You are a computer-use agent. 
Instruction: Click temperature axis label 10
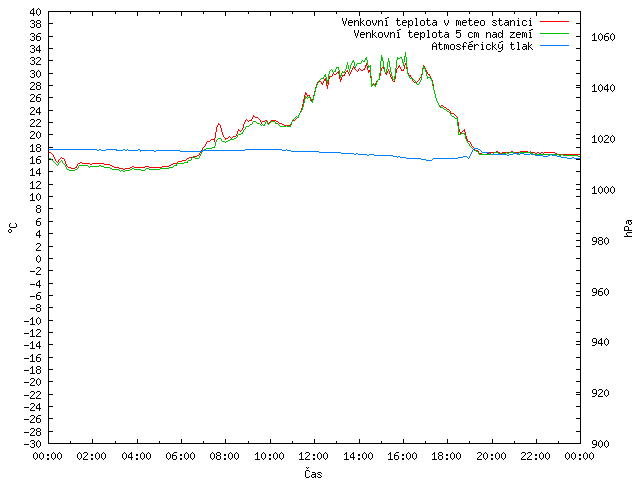pyautogui.click(x=36, y=197)
